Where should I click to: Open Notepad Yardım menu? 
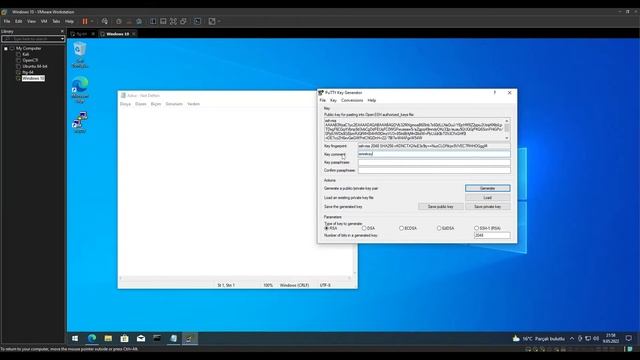(193, 104)
